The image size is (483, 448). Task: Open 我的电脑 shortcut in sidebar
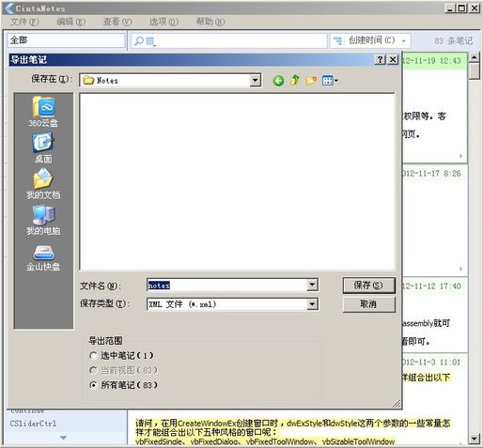(x=43, y=220)
